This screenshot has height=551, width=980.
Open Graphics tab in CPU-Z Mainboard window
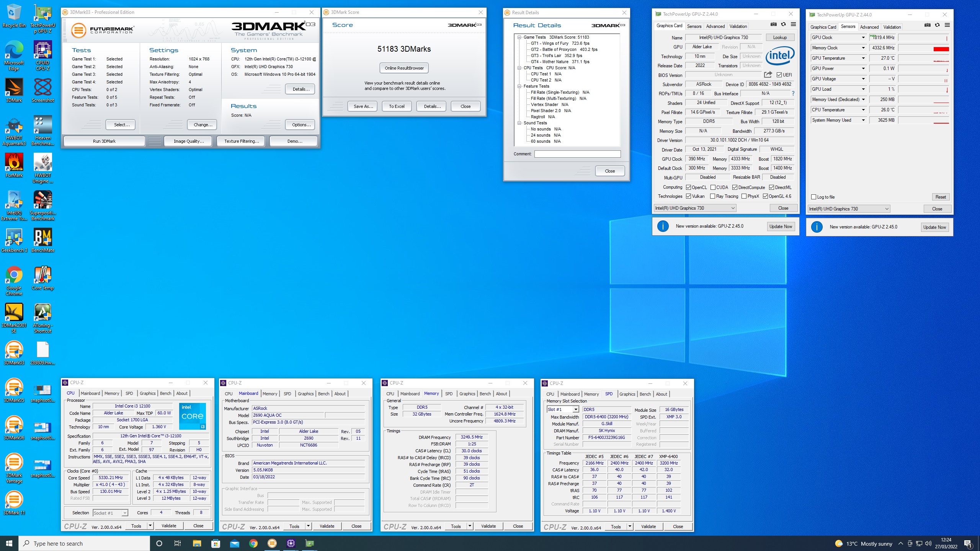tap(305, 394)
